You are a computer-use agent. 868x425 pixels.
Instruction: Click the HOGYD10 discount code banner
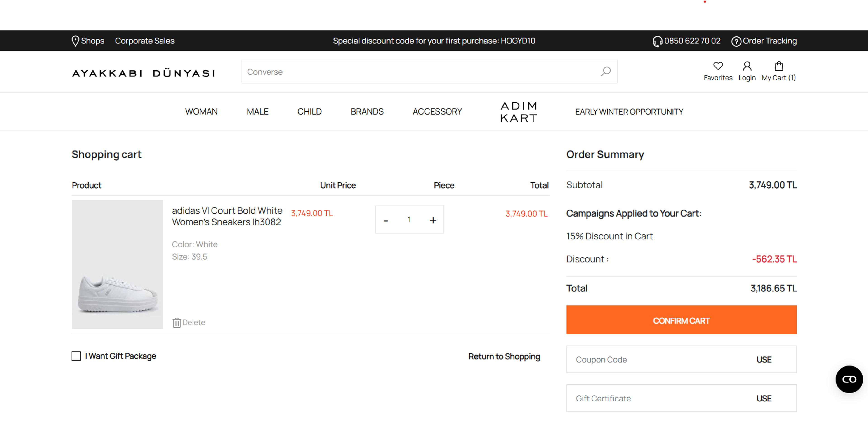434,41
